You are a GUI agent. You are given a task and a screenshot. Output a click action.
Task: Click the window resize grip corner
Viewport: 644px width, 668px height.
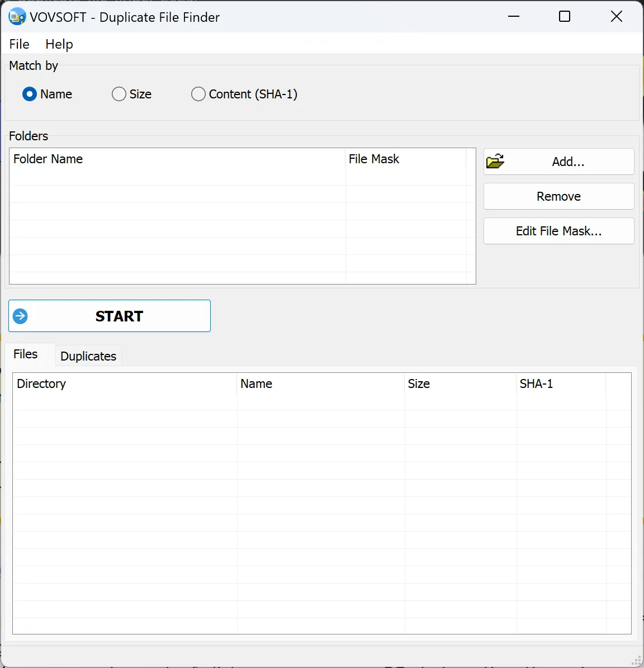[x=637, y=661]
